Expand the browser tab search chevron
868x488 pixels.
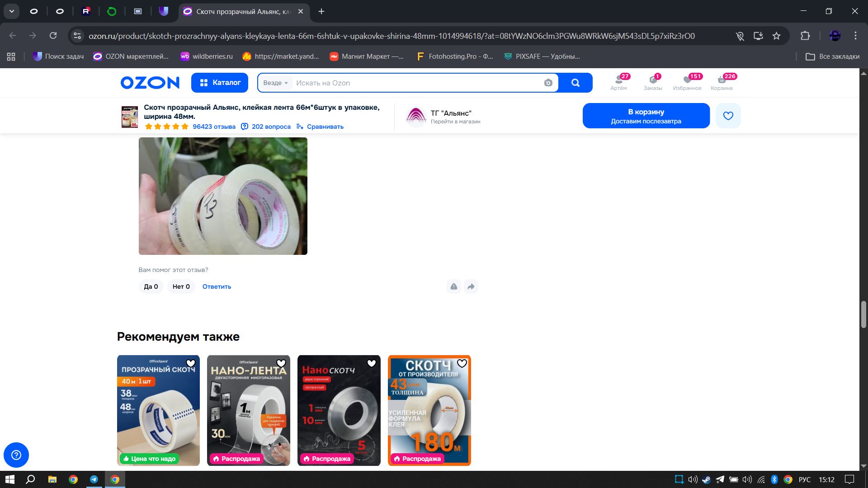(12, 11)
